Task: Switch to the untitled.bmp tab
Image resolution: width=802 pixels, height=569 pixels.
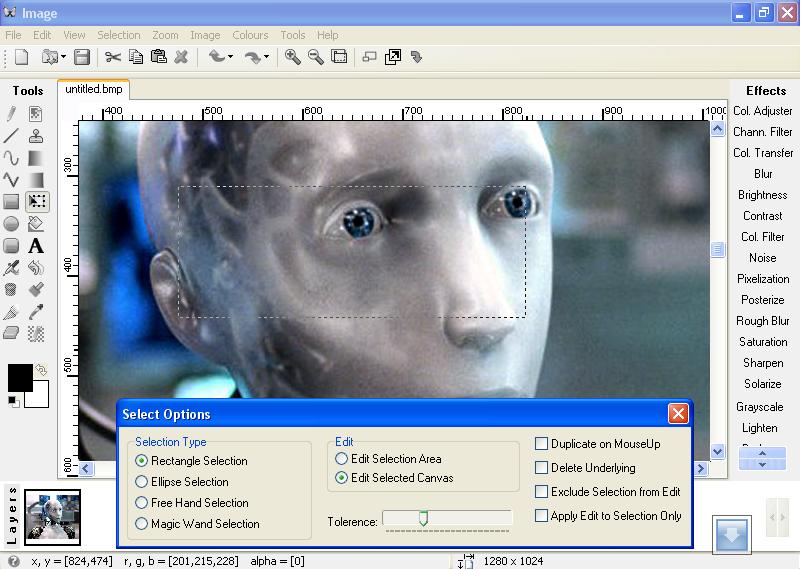Action: point(94,89)
